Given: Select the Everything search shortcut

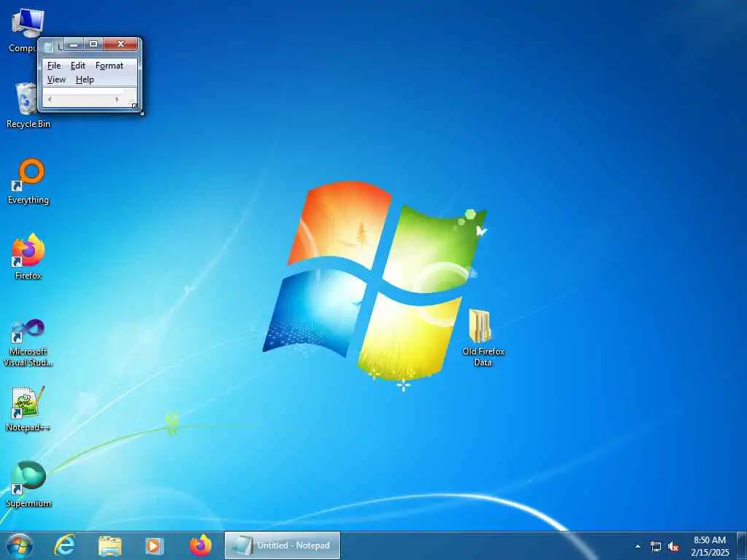Looking at the screenshot, I should pyautogui.click(x=28, y=181).
